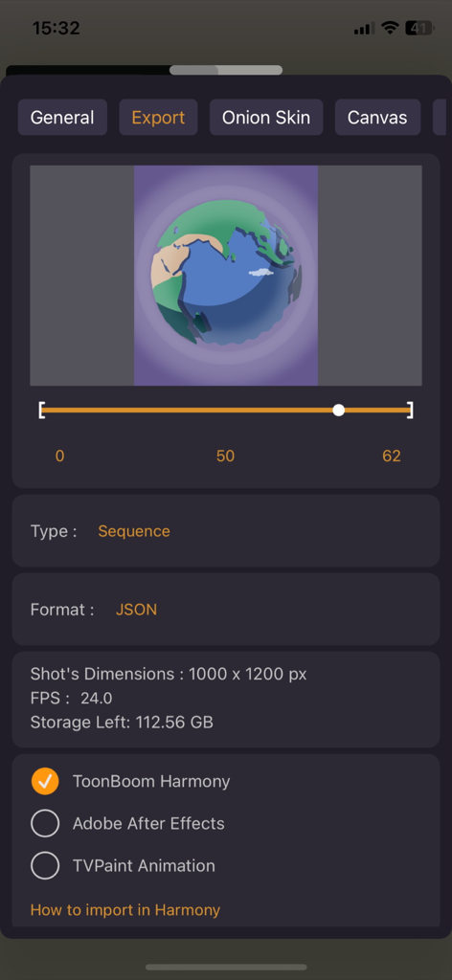Image resolution: width=452 pixels, height=980 pixels.
Task: Click the FPS 24.0 text
Action: 71,698
